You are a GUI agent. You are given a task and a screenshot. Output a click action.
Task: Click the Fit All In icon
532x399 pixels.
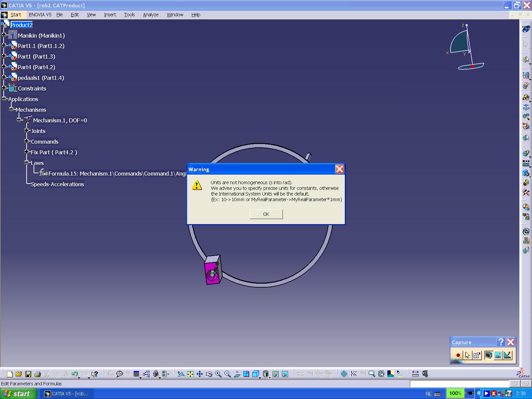[x=190, y=374]
